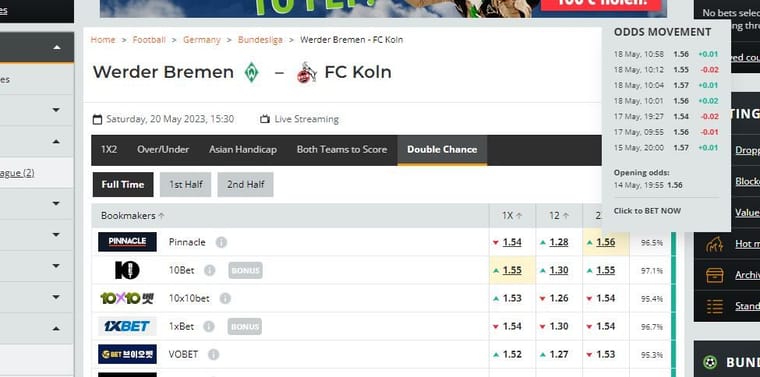Click the Werder Bremen club crest
Viewport: 760px width, 377px height.
click(x=252, y=72)
